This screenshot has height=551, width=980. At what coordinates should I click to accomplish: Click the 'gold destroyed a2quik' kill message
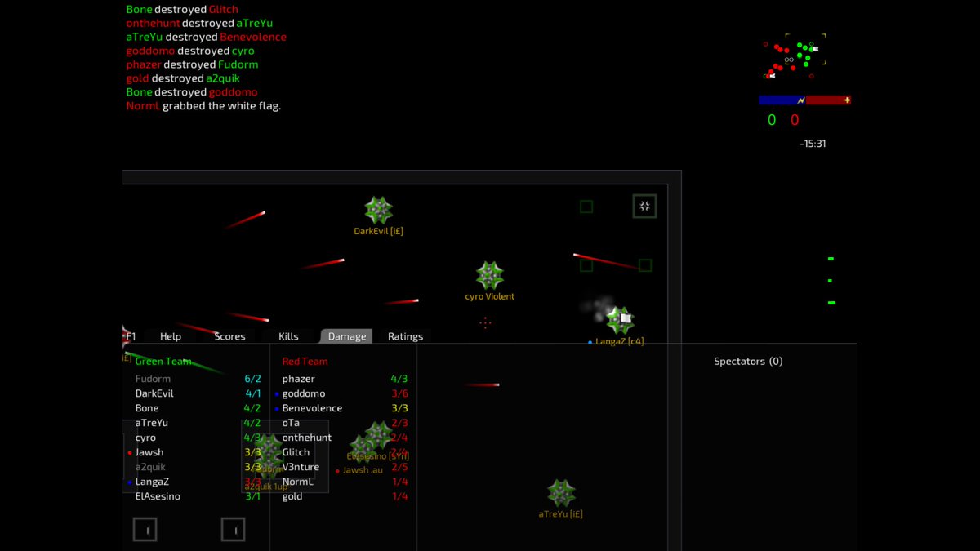coord(183,78)
